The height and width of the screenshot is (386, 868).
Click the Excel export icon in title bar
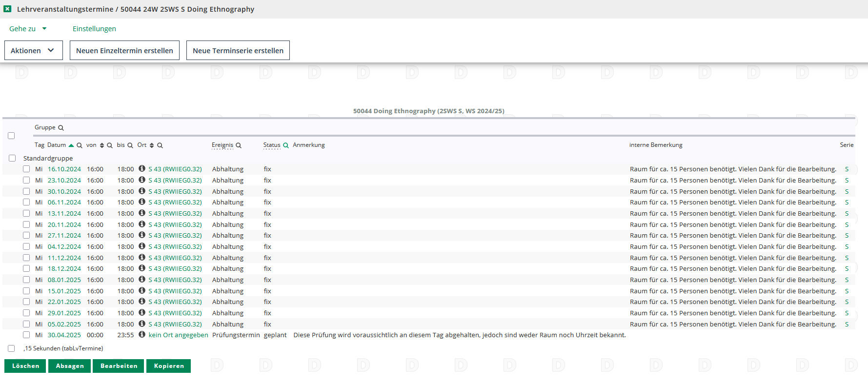click(x=7, y=9)
